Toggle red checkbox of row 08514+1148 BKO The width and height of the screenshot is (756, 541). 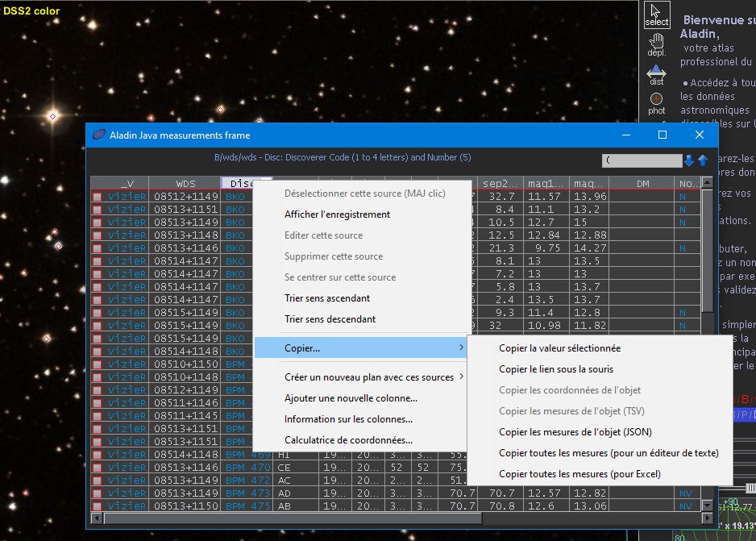98,352
